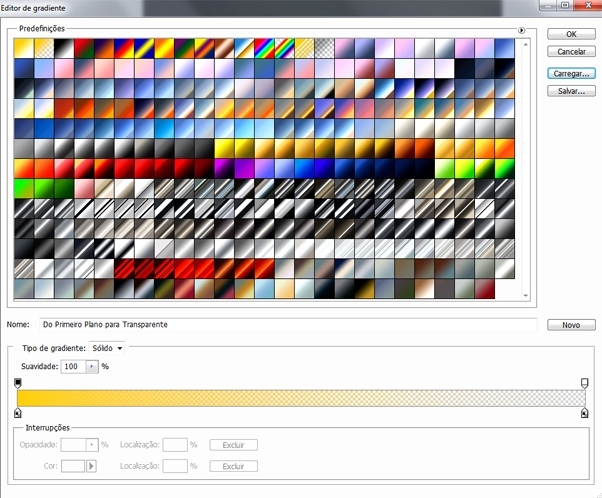Choose the solid rainbow spectrum gradient preset
Screen dimensions: 602x498
point(264,48)
